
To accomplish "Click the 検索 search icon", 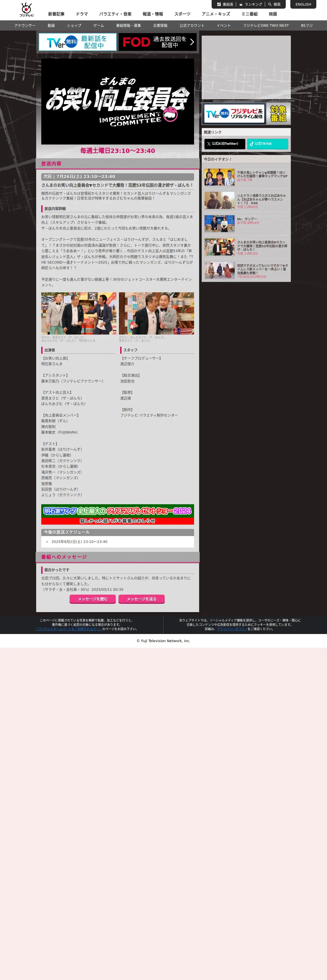I will click(x=274, y=5).
